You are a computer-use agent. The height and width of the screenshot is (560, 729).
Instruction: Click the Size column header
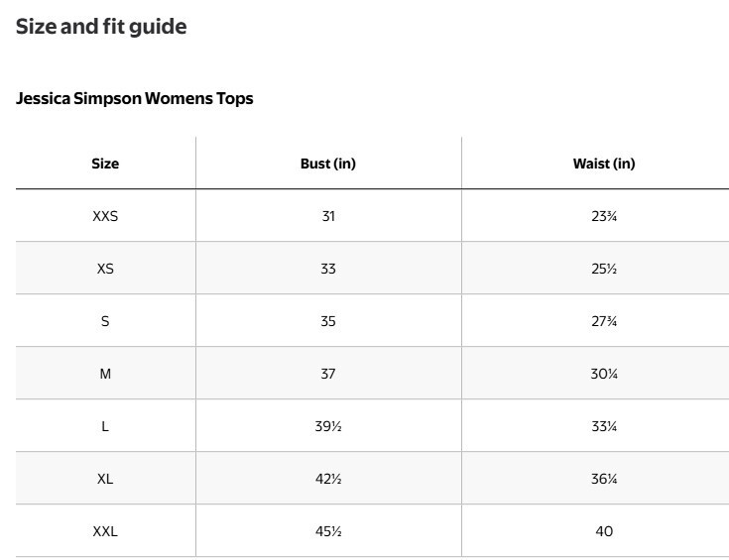[x=105, y=164]
